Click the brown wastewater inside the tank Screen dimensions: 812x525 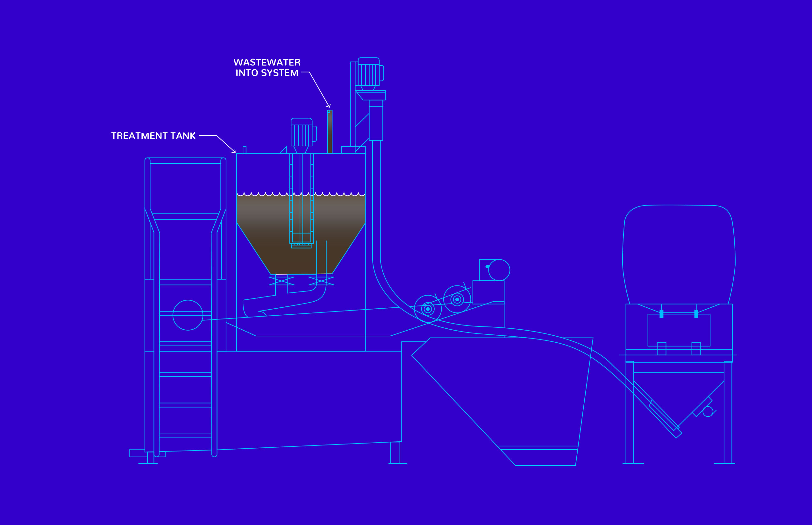point(301,234)
